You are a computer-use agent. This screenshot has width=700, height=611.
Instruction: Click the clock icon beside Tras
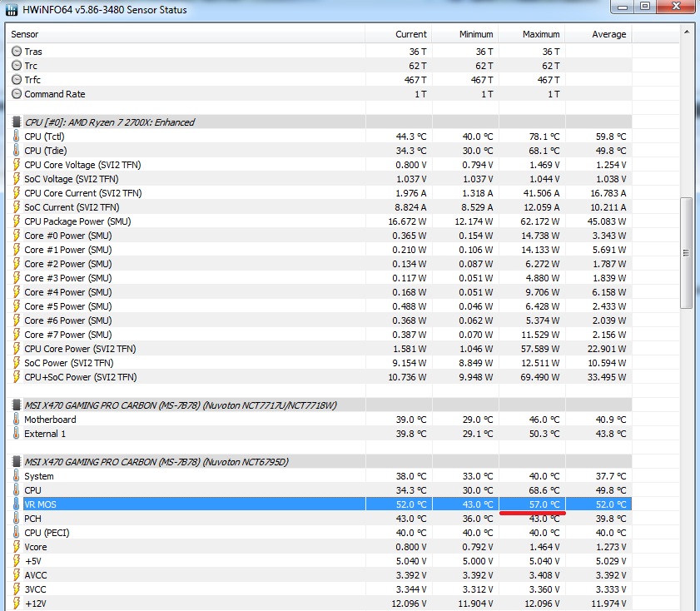coord(17,52)
